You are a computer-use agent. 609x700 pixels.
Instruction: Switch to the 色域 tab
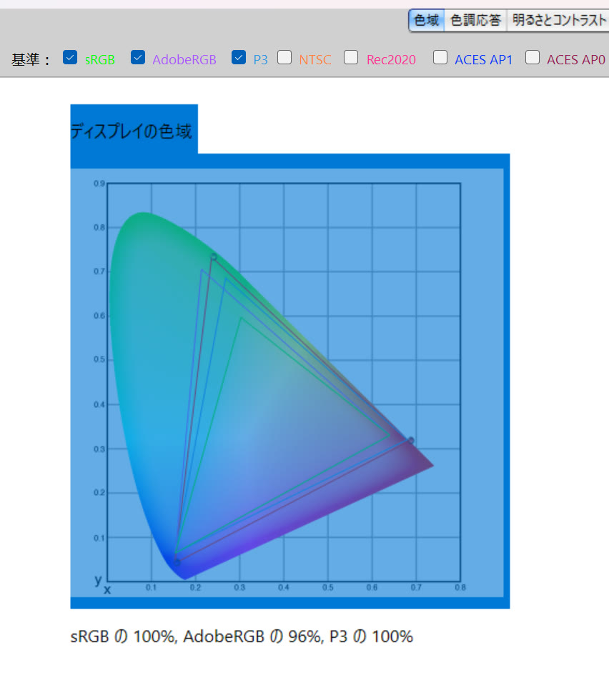coord(427,21)
